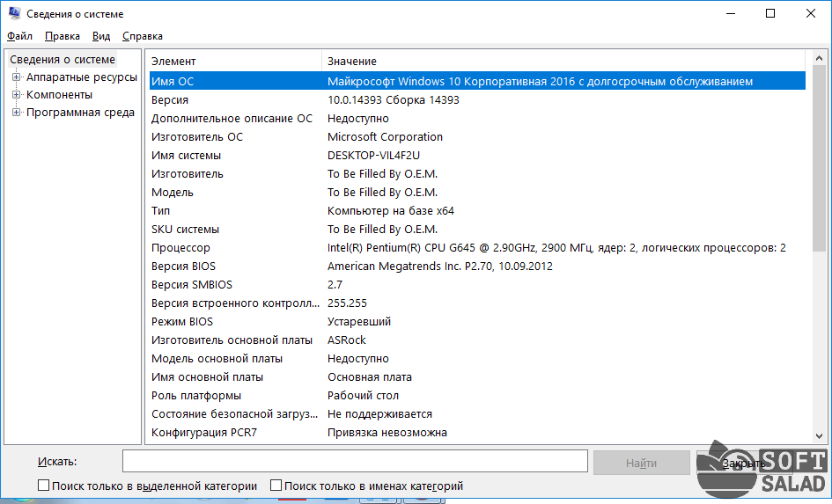Open the Справка menu

[143, 36]
